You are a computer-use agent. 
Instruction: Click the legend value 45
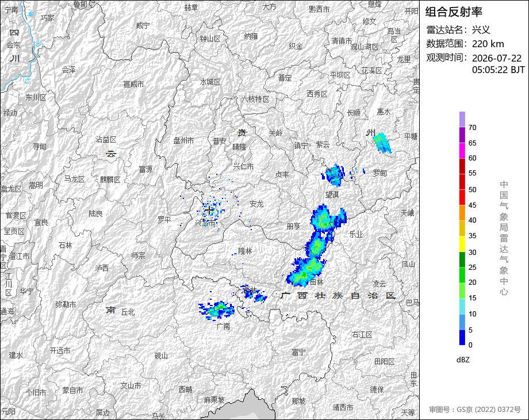point(472,205)
